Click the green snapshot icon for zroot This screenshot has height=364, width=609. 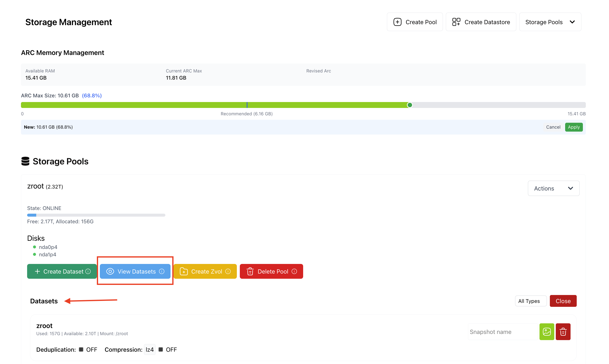[547, 332]
